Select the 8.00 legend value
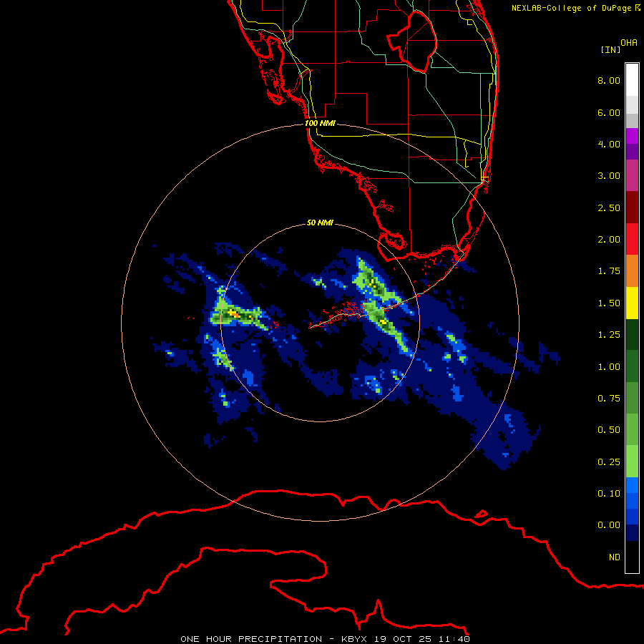Screen dimensions: 644x644 tap(609, 80)
